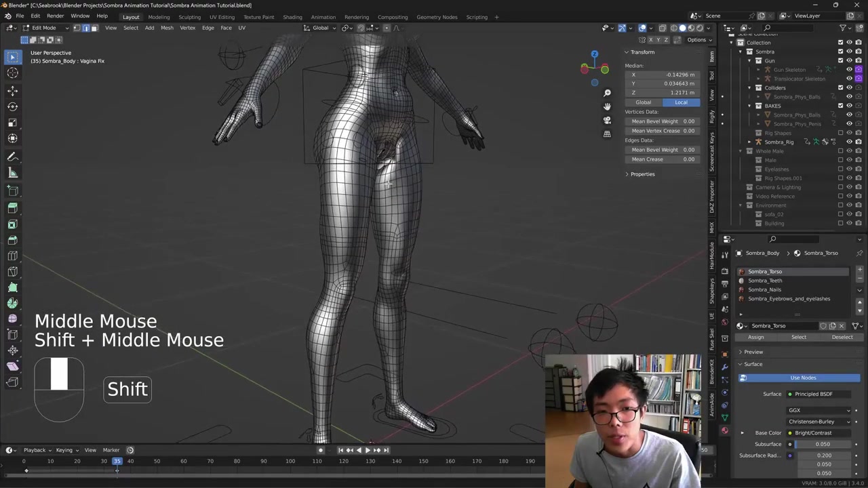Select the Move tool in left toolbar
868x488 pixels.
[x=12, y=90]
